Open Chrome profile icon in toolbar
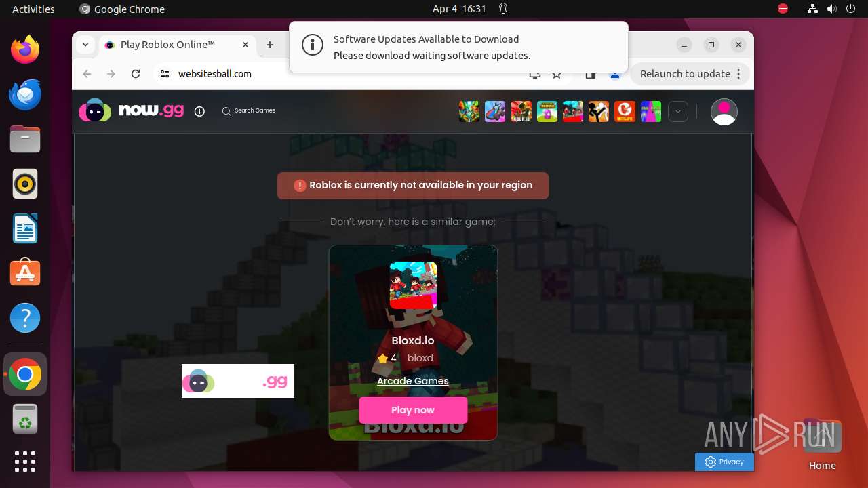868x488 pixels. (615, 74)
